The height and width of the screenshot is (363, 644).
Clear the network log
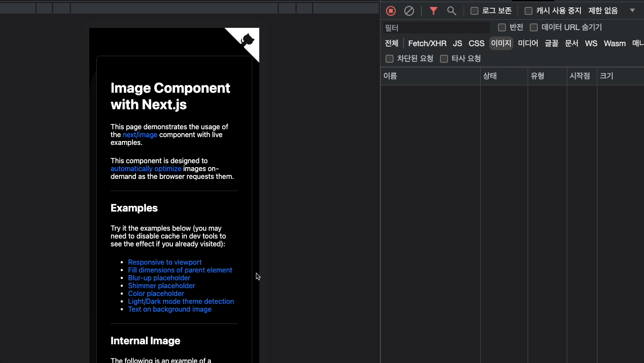409,11
